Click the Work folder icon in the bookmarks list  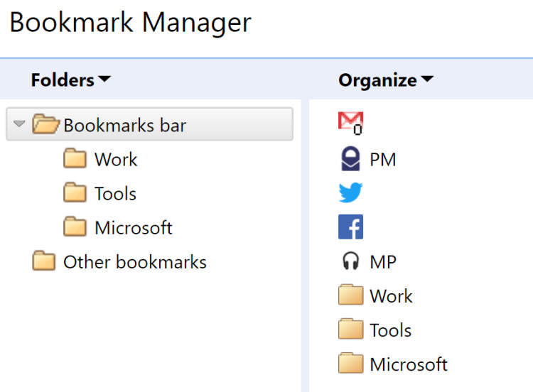(x=351, y=295)
